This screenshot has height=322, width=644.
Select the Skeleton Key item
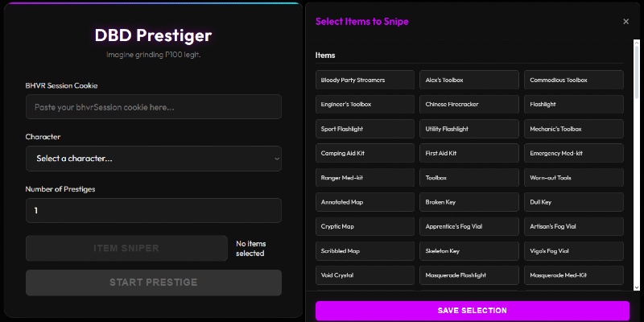click(470, 251)
